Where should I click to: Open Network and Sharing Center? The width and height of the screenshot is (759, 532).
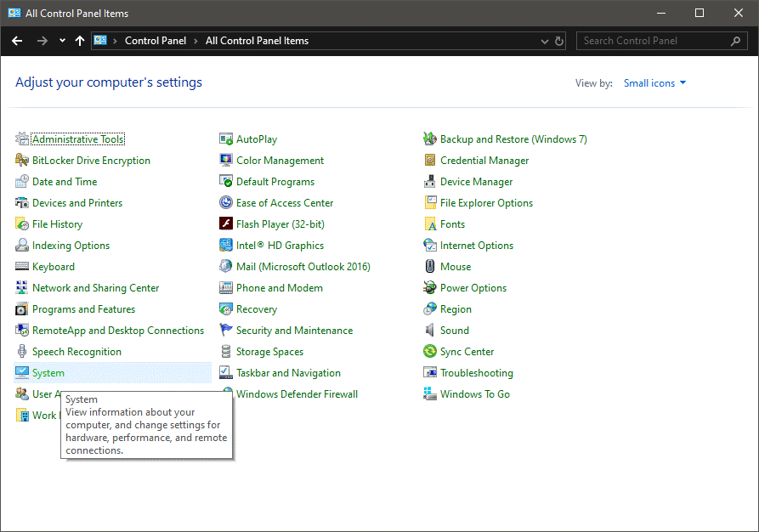tap(95, 287)
